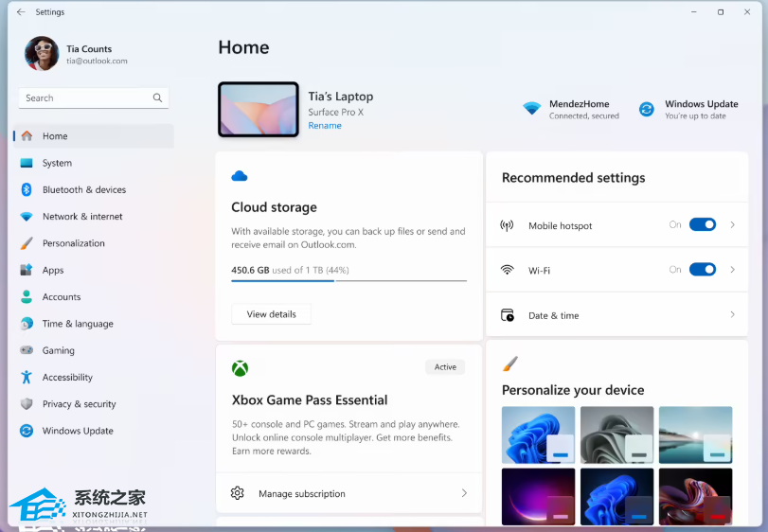Open Date & time chevron
Viewport: 768px width, 532px height.
pos(733,314)
